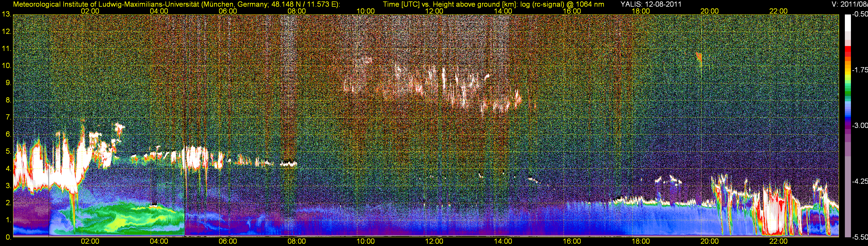Click the '9.' height axis label
Viewport: 868px width, 246px height.
pos(8,83)
